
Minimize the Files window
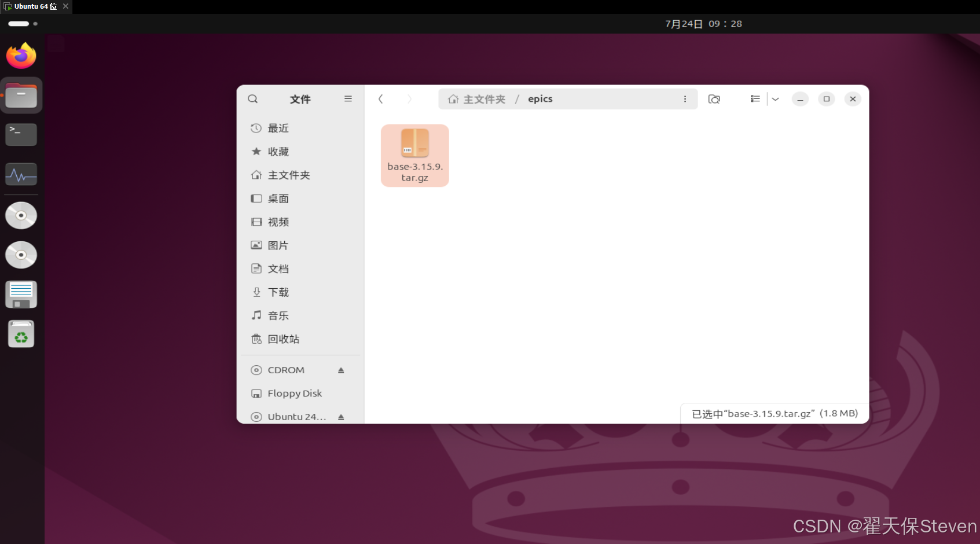[x=800, y=99]
